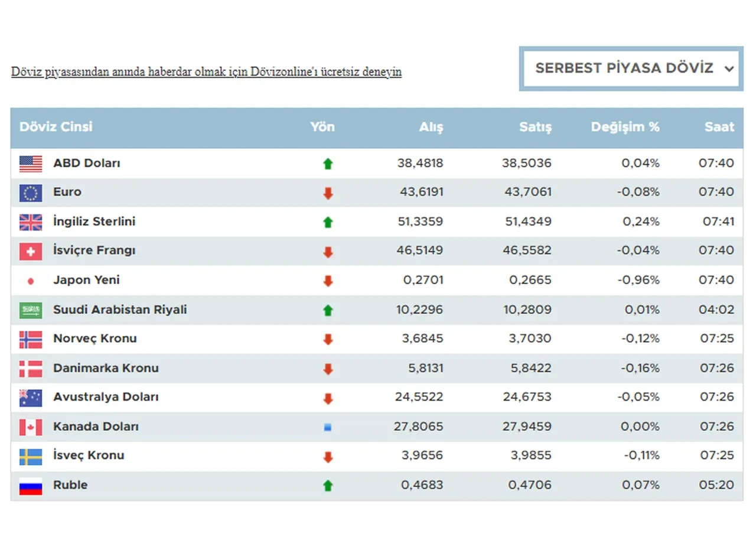Sort by the Döviz Cinsi column header
This screenshot has width=756, height=534.
point(56,127)
